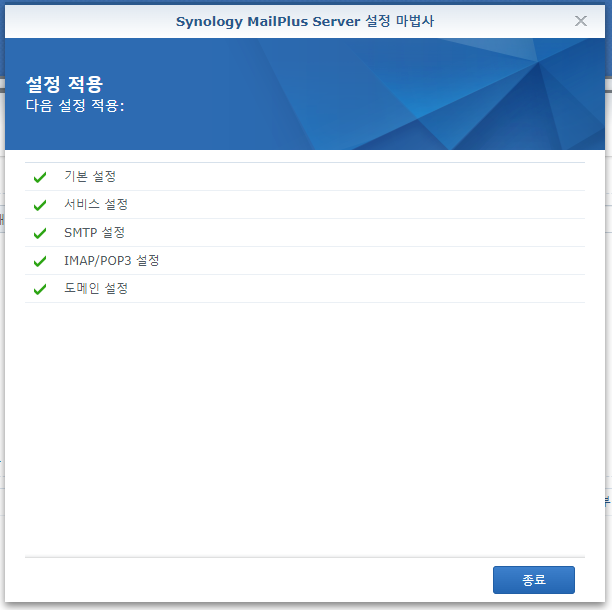Select the IMAP/POP3 설정 row text
The height and width of the screenshot is (610, 612).
(x=112, y=261)
